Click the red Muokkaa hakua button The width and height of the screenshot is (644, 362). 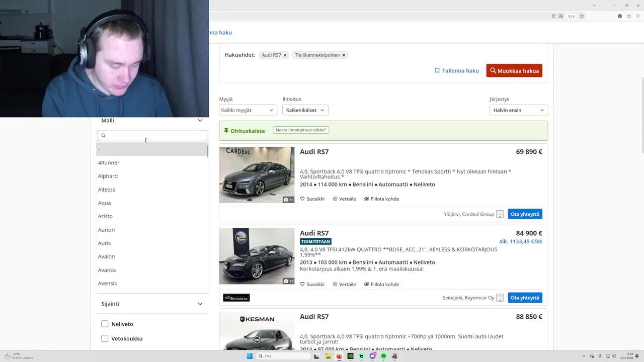pyautogui.click(x=514, y=71)
